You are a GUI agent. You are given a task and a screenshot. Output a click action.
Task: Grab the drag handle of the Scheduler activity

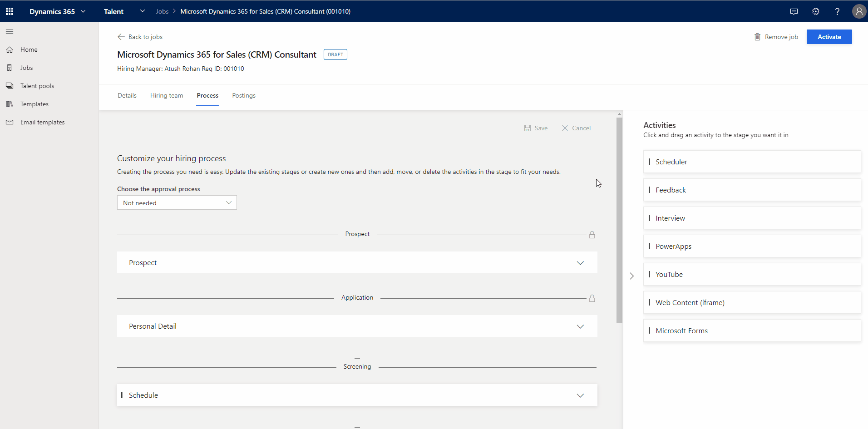[649, 162]
